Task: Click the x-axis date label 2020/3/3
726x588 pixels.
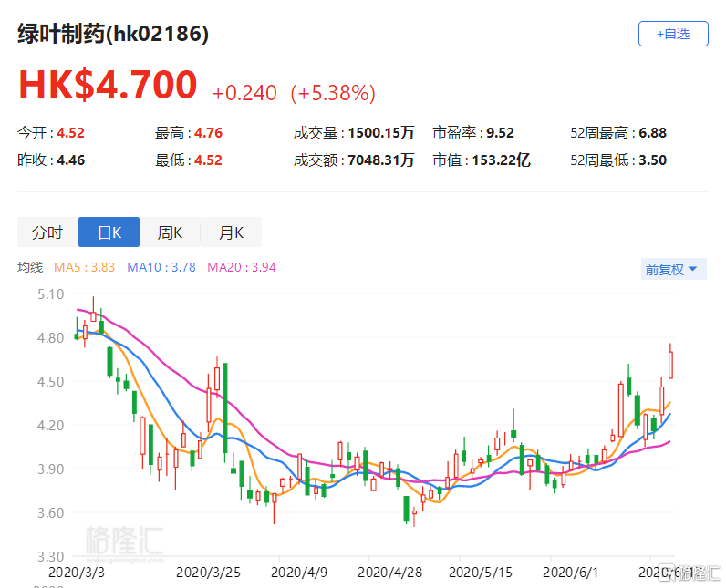Action: [77, 573]
